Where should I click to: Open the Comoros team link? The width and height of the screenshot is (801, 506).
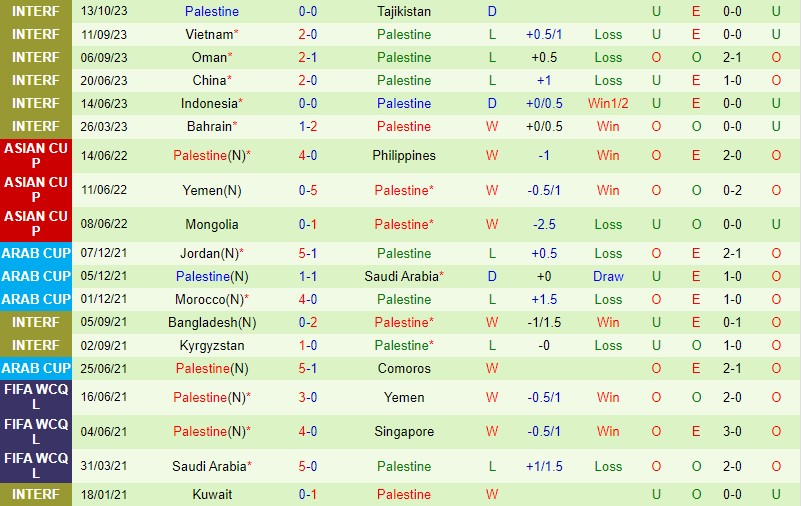404,368
